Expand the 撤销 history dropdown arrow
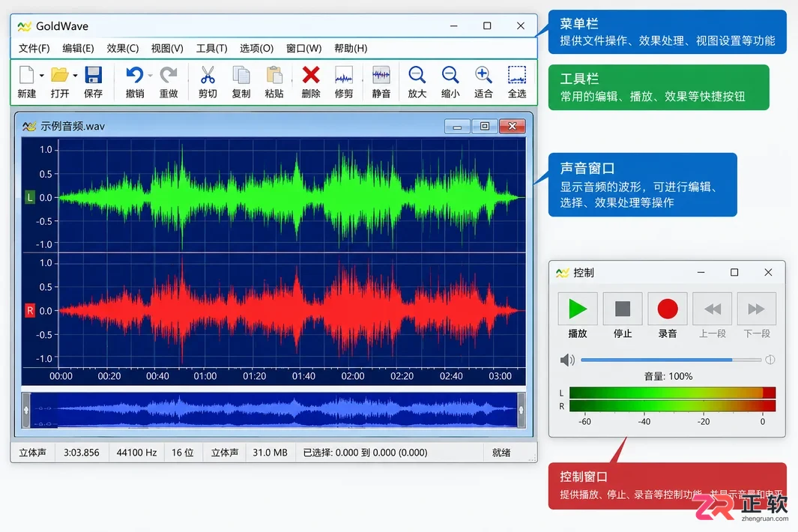 click(x=150, y=76)
